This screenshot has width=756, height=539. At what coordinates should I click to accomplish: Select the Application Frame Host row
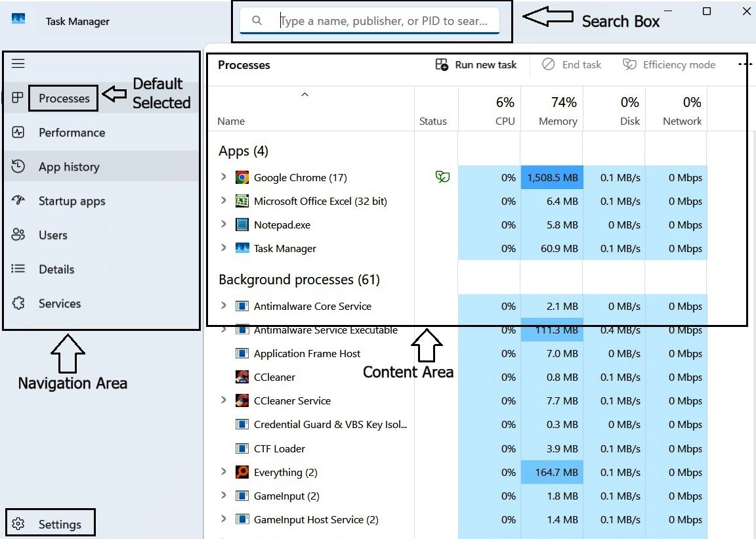(457, 354)
